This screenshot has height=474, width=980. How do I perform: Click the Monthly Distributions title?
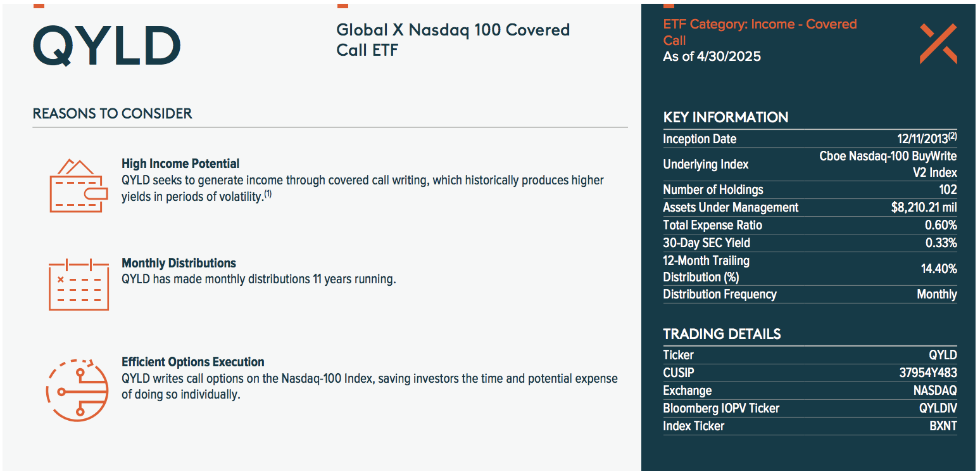pos(179,263)
